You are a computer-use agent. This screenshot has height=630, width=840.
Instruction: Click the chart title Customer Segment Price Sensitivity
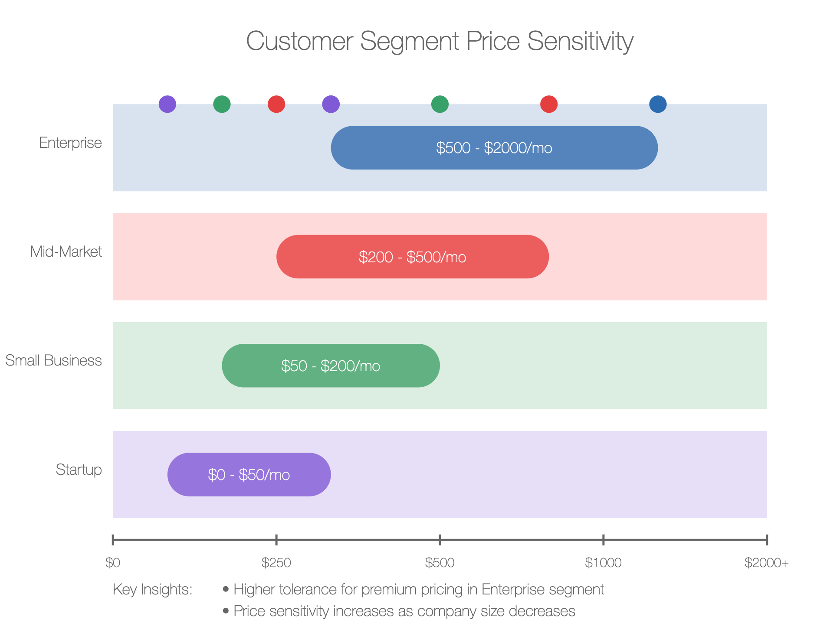point(440,41)
